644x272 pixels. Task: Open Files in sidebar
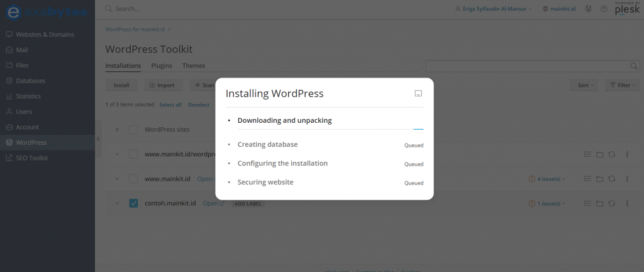(x=47, y=65)
